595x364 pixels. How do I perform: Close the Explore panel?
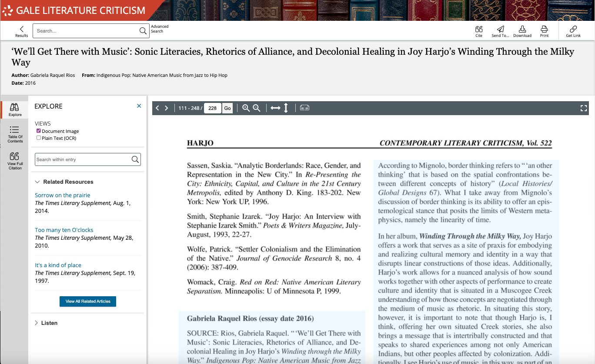139,106
